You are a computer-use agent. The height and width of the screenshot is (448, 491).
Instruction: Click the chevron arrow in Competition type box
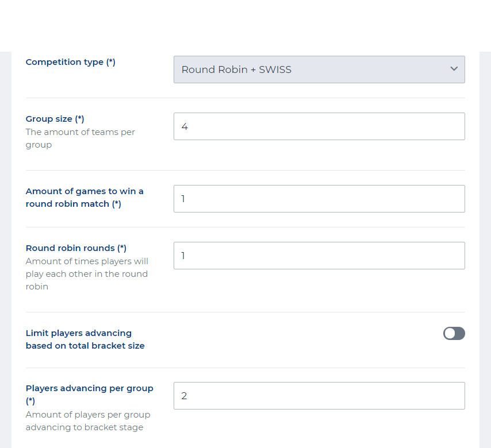point(454,69)
